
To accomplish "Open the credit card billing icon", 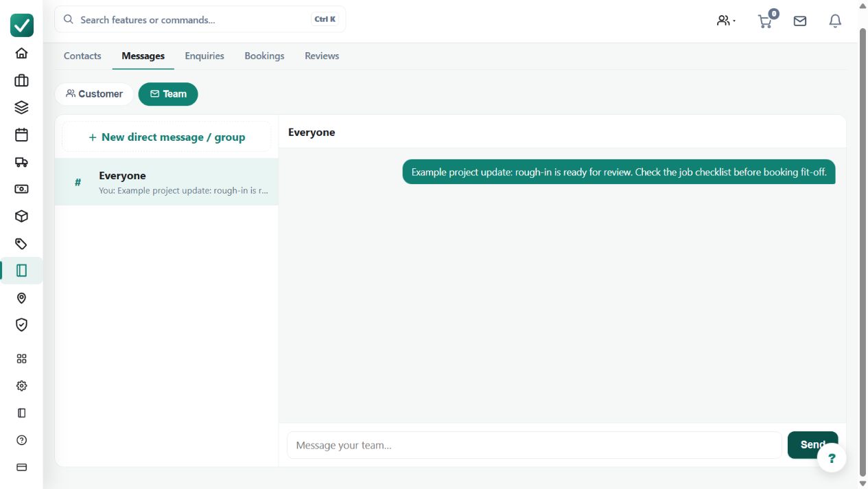I will [x=21, y=467].
